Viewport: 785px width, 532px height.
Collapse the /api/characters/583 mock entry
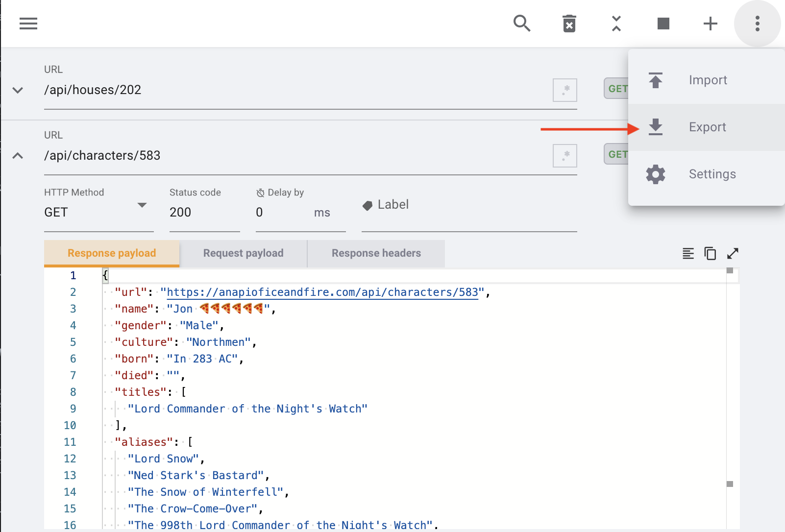[18, 156]
